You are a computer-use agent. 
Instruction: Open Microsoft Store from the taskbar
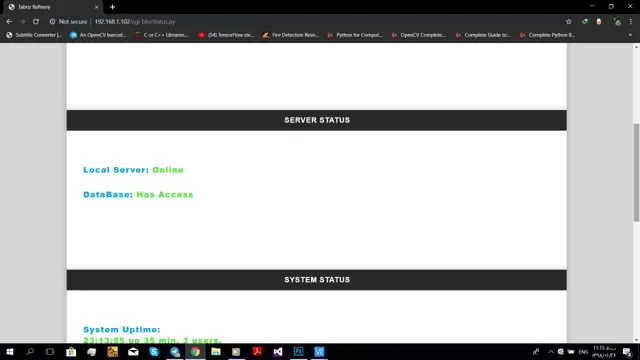pos(71,351)
